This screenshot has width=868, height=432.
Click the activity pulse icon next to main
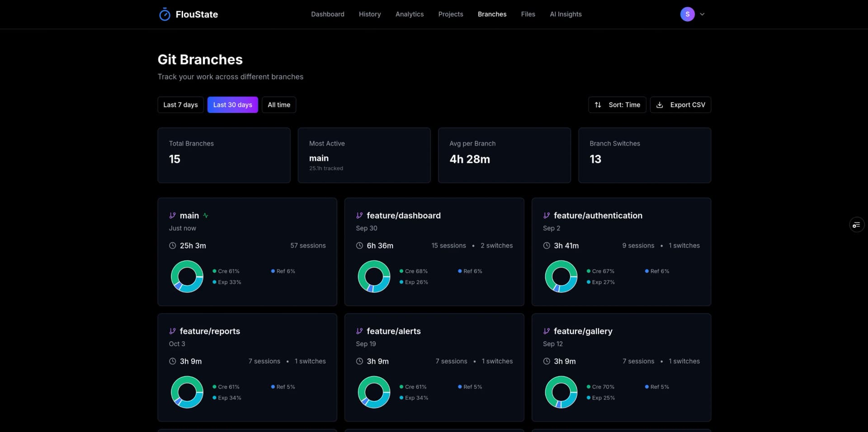click(x=206, y=216)
